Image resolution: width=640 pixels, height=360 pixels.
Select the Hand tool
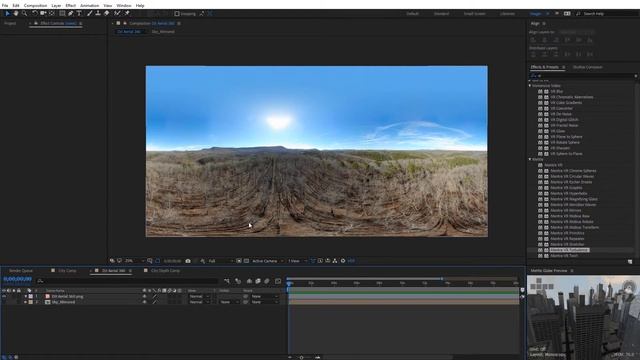click(x=16, y=13)
